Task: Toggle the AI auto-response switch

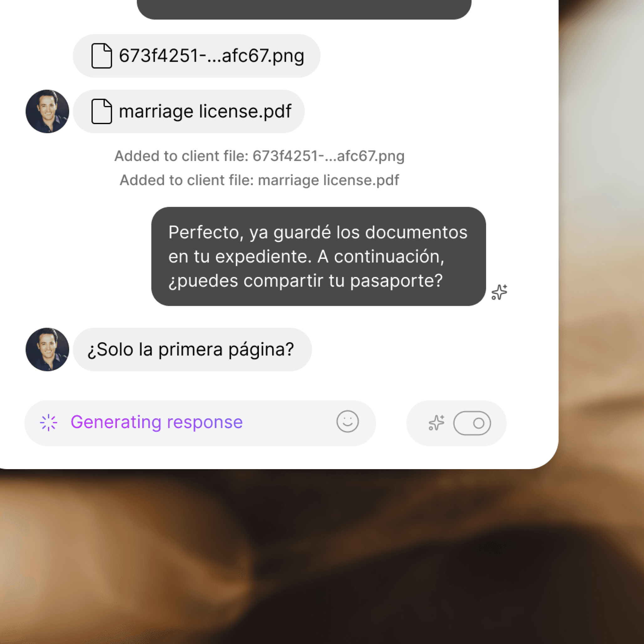Action: (x=472, y=423)
